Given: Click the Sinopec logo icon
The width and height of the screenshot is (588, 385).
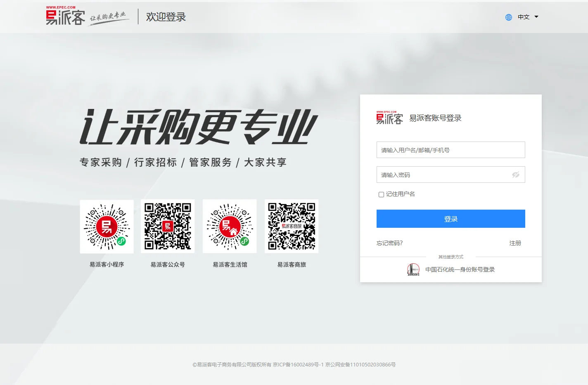Looking at the screenshot, I should pyautogui.click(x=413, y=269).
